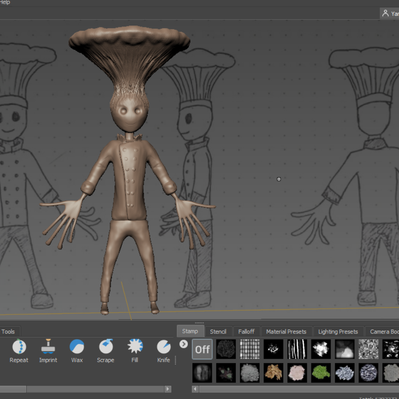Choose the woven grid pattern stamp
Screen dimensions: 399x399
point(250,349)
